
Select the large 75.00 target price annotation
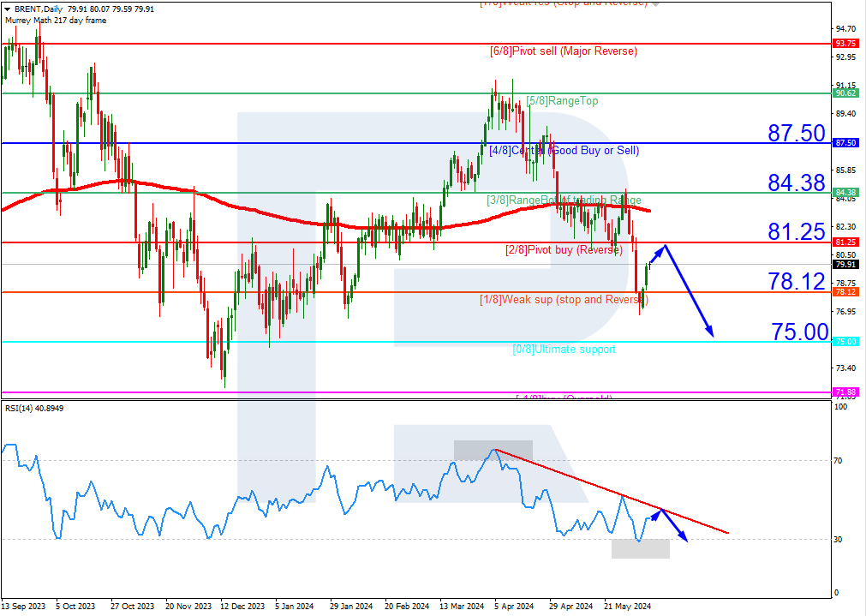tap(800, 332)
